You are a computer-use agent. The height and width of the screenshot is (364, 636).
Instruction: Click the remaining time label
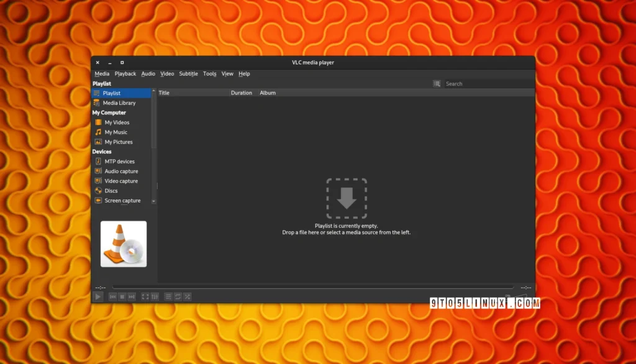tap(526, 288)
